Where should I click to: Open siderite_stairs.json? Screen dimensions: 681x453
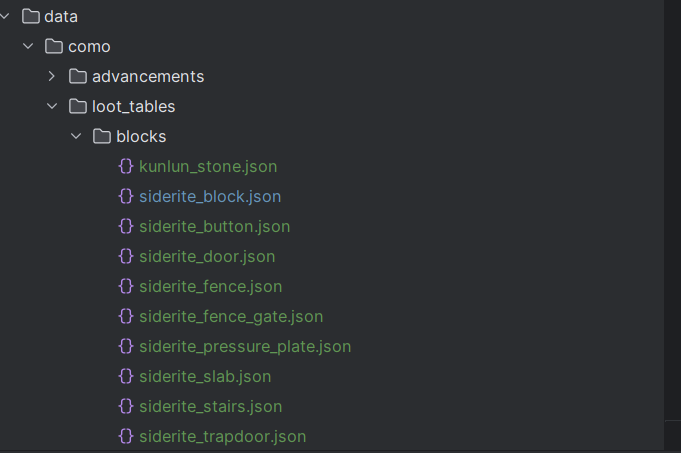pyautogui.click(x=210, y=406)
